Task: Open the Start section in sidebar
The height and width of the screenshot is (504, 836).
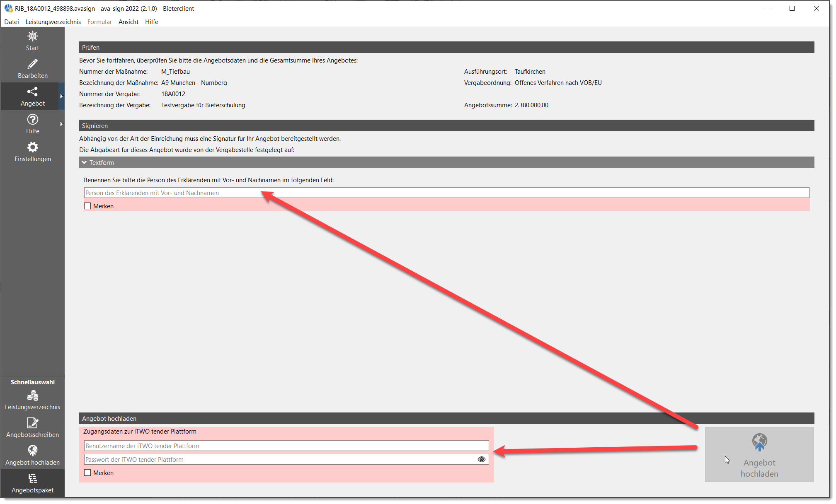Action: [x=32, y=41]
